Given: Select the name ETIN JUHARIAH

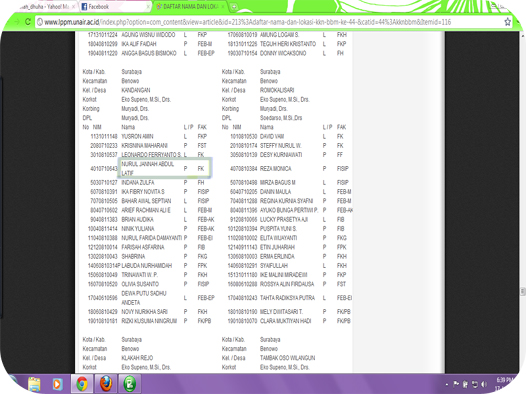Looking at the screenshot, I should click(277, 247).
